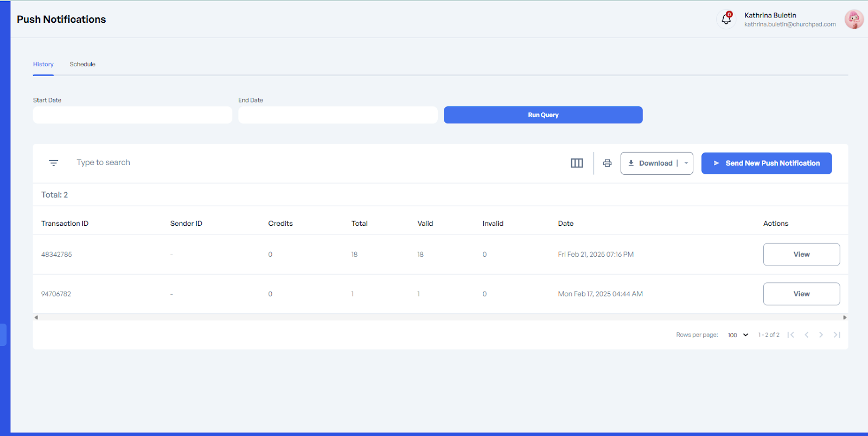Toggle the column visibility icon
The width and height of the screenshot is (868, 436).
(577, 163)
